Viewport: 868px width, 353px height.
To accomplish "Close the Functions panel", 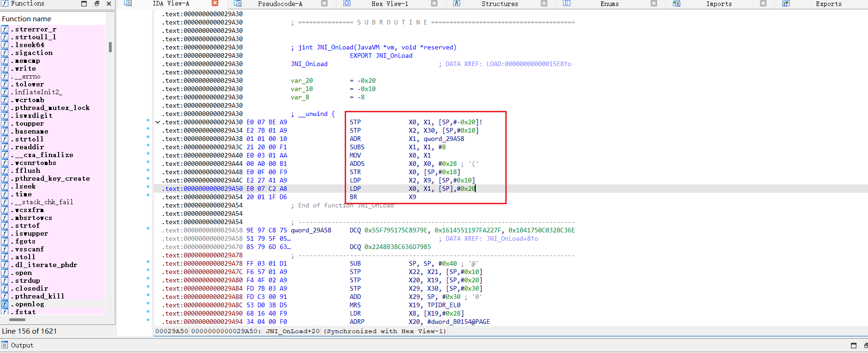I will [x=109, y=3].
